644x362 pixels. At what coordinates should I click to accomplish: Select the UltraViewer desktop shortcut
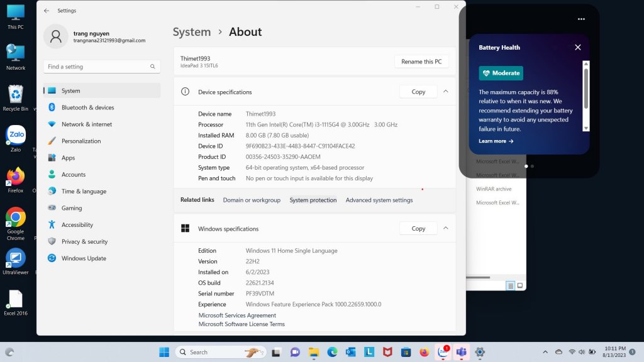click(16, 261)
